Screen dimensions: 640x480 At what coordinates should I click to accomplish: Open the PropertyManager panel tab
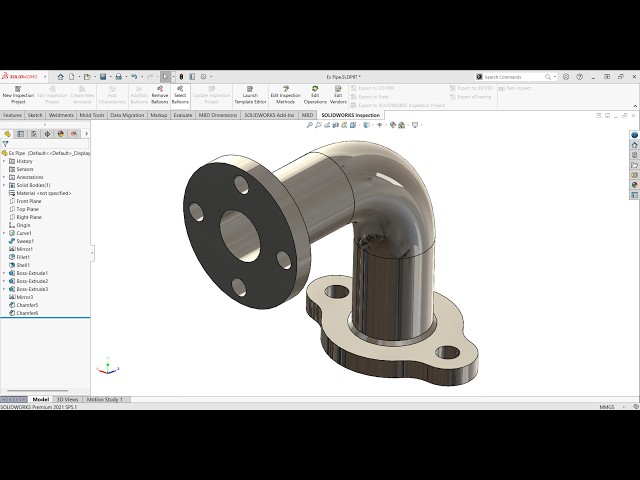(x=20, y=134)
